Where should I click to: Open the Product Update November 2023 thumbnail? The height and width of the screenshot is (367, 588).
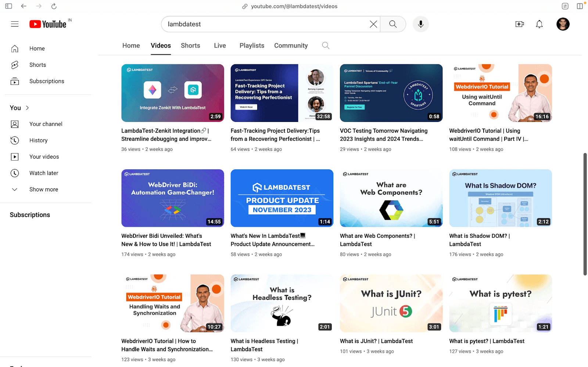(x=282, y=198)
